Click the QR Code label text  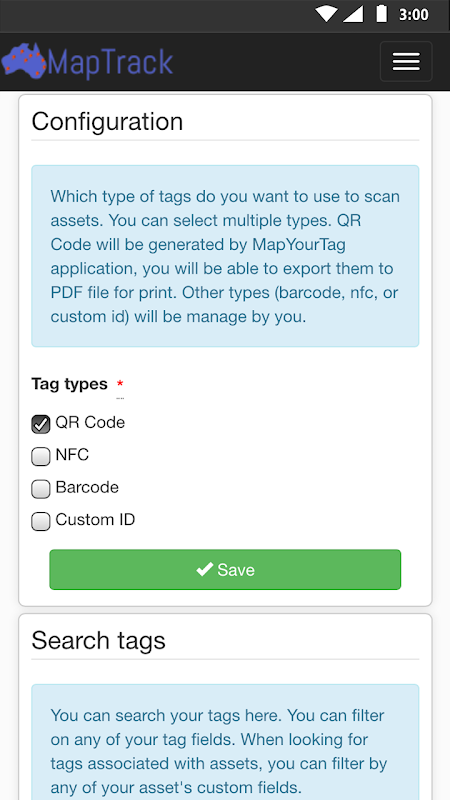pyautogui.click(x=90, y=422)
